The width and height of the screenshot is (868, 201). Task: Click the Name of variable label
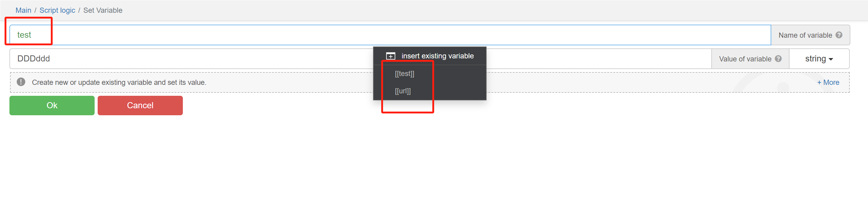[805, 35]
